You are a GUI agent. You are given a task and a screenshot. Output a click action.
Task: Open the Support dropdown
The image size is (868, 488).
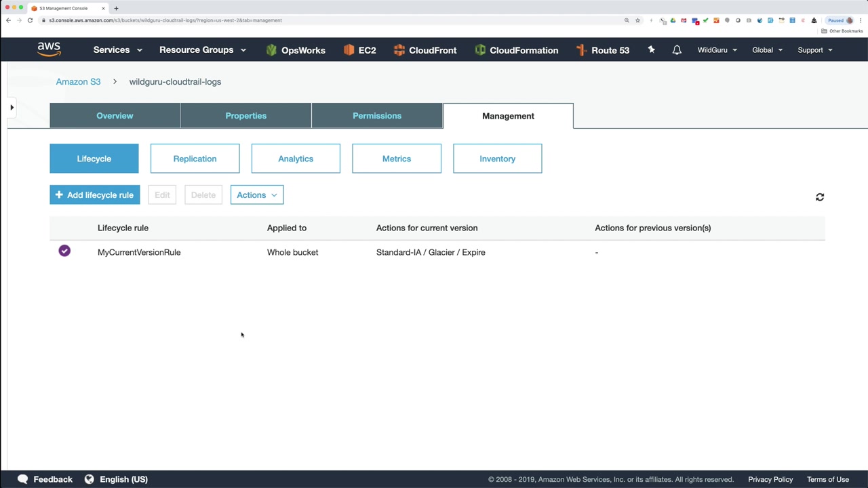(x=815, y=50)
